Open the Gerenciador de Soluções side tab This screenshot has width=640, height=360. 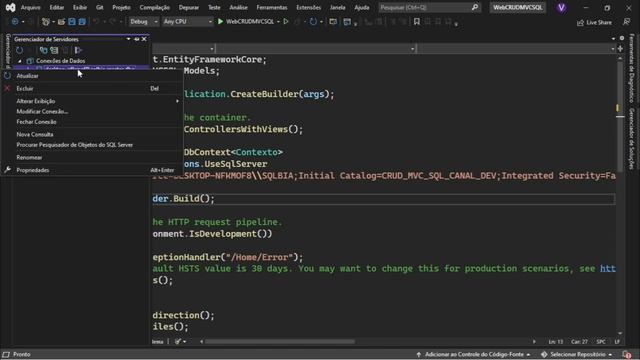(632, 139)
